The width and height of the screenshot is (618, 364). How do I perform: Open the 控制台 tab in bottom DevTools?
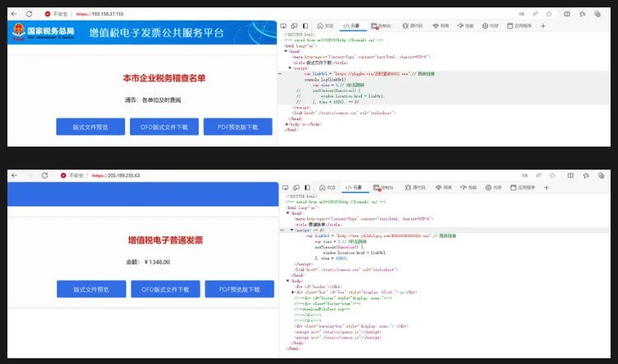[x=383, y=188]
